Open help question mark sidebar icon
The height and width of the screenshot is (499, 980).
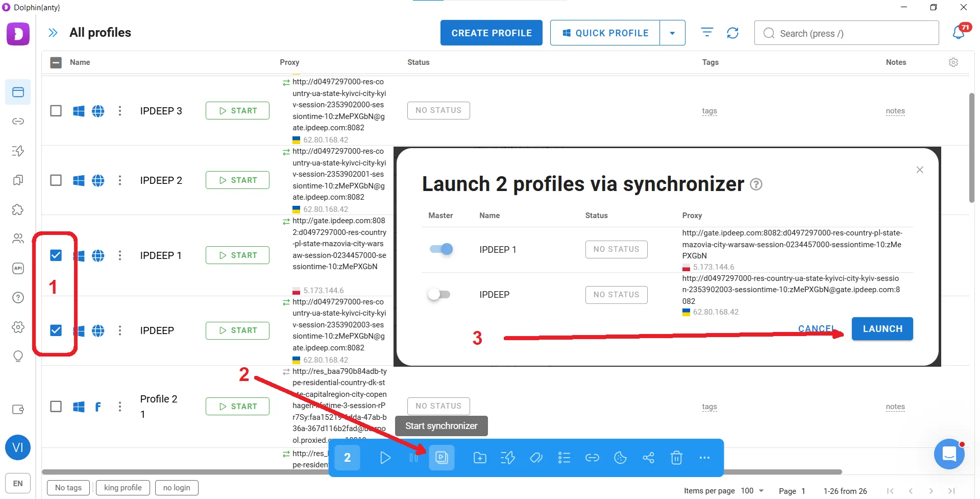18,297
